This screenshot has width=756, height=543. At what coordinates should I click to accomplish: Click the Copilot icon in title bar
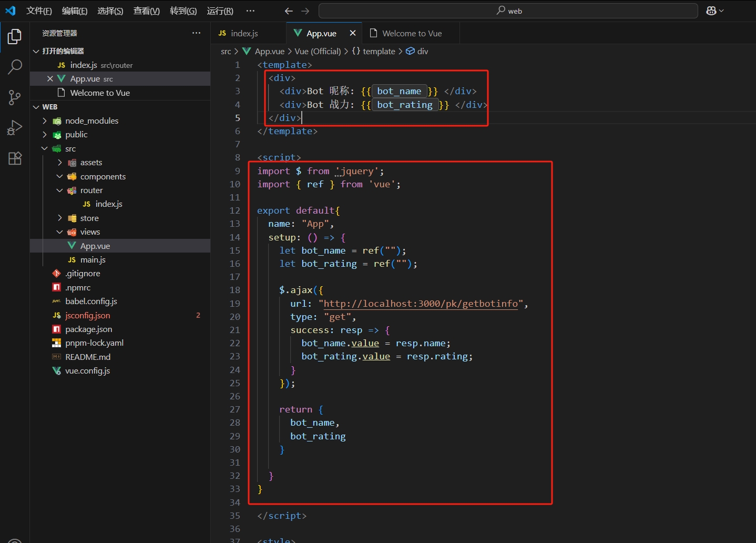tap(711, 11)
